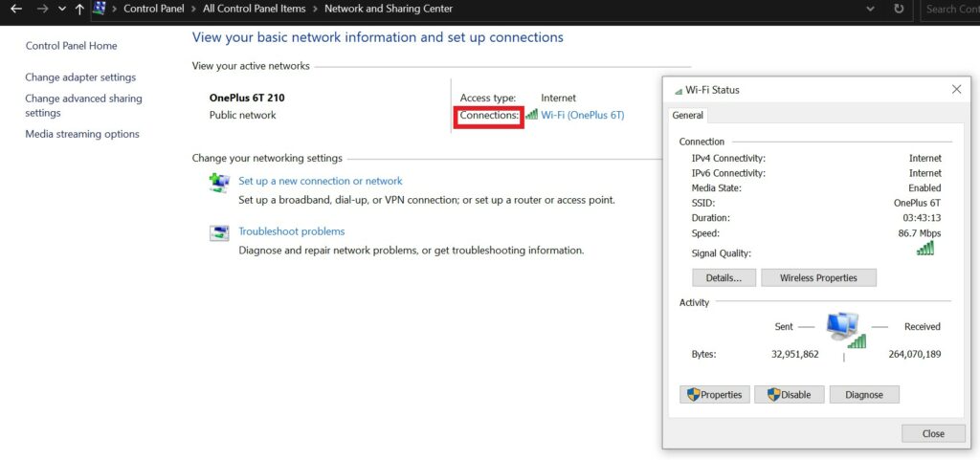The width and height of the screenshot is (980, 460).
Task: Click Close button in Wi-Fi Status dialog
Action: pyautogui.click(x=933, y=433)
